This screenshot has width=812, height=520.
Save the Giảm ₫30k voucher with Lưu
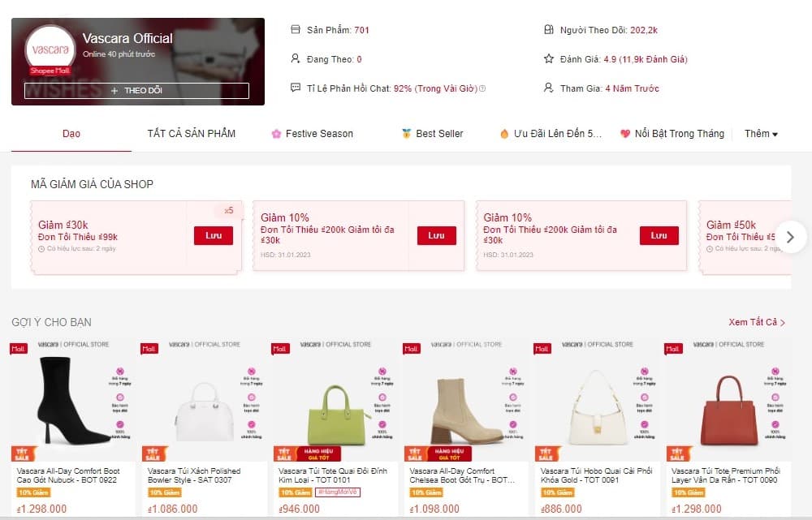(x=214, y=235)
